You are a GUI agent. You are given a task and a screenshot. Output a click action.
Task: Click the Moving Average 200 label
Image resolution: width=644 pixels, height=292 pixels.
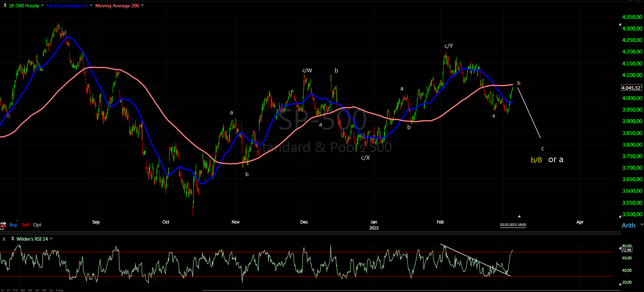pos(117,6)
